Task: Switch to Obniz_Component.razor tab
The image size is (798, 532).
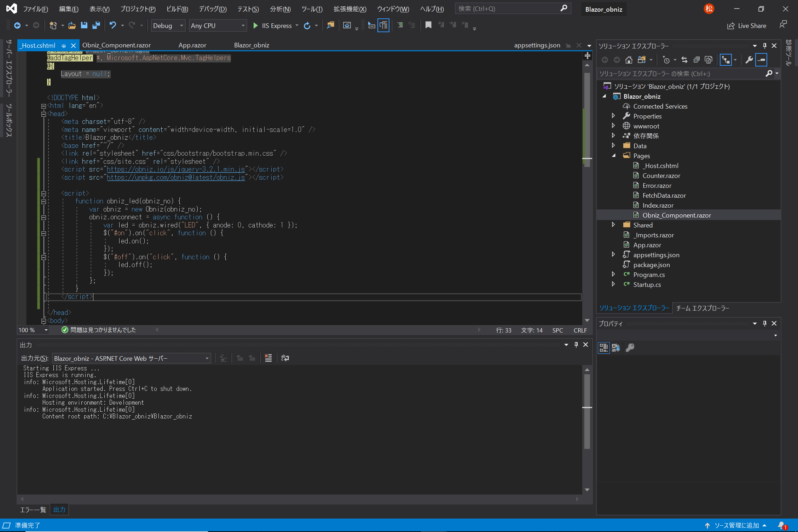Action: pos(116,45)
